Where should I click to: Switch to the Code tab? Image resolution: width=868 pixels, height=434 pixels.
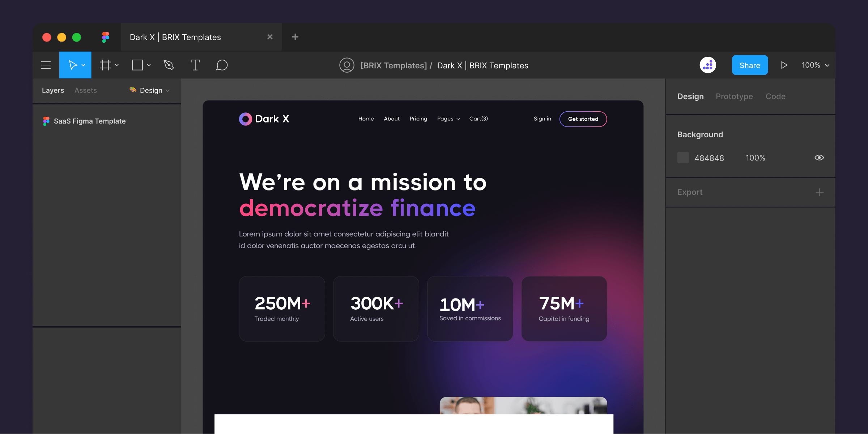tap(775, 96)
